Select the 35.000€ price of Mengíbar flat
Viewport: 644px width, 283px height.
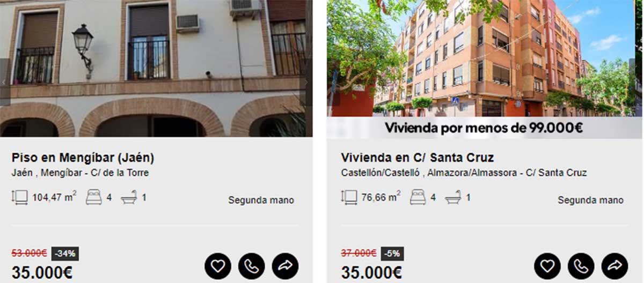click(x=42, y=272)
